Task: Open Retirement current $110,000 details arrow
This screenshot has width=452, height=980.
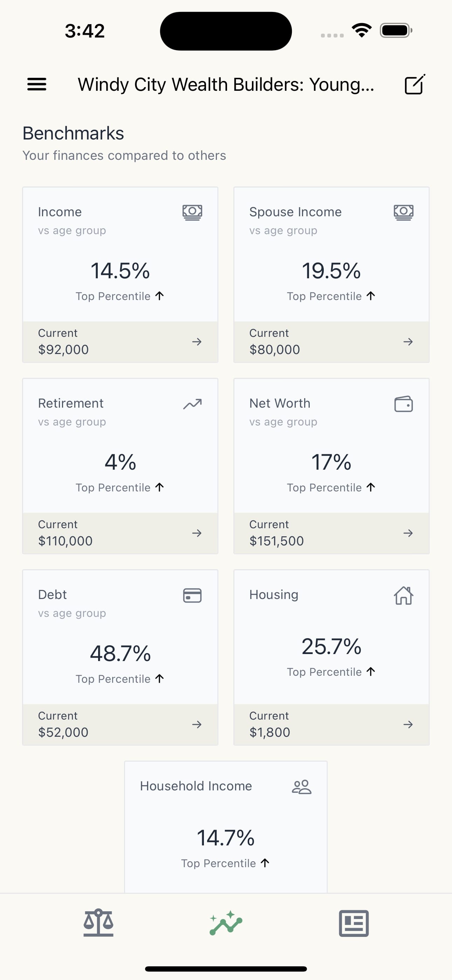Action: point(197,533)
